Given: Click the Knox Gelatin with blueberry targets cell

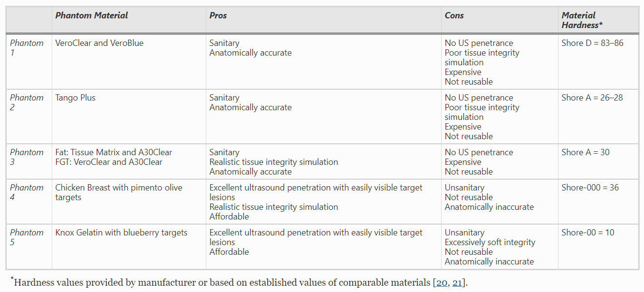Looking at the screenshot, I should (121, 233).
